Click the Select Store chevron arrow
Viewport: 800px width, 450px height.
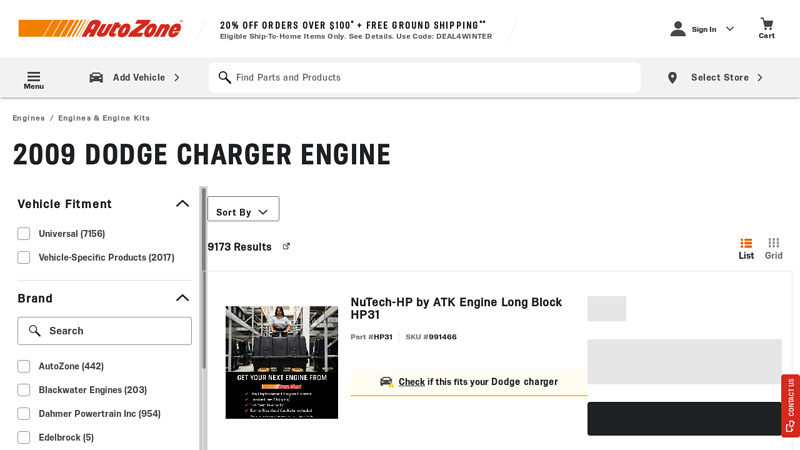[760, 78]
